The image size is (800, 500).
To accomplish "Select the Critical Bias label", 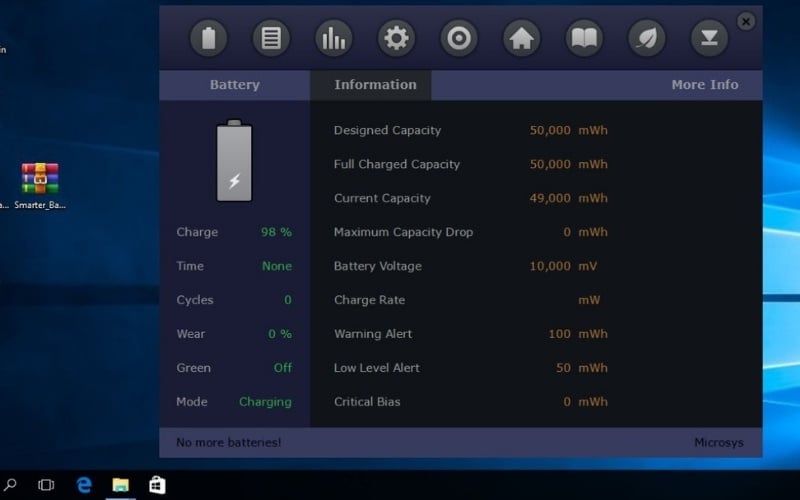I will pos(367,402).
